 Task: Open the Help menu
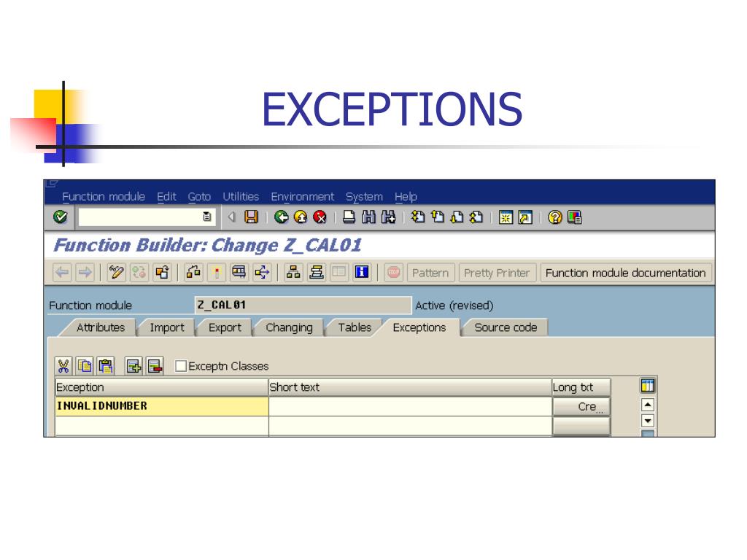406,197
